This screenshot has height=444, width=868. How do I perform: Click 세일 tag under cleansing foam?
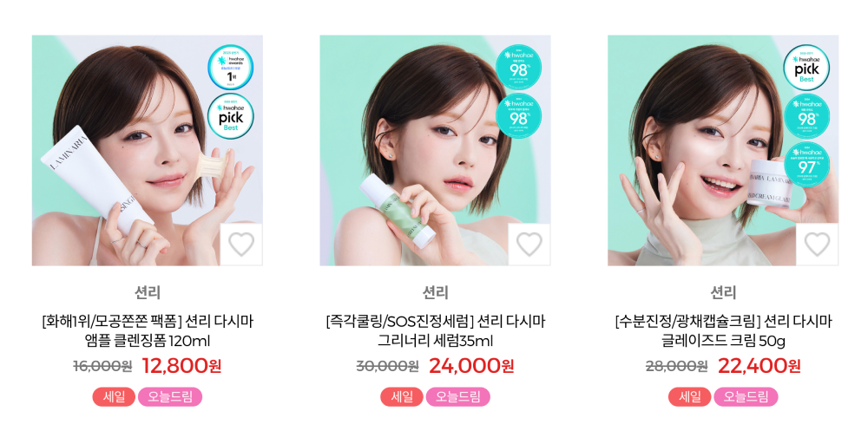click(114, 397)
